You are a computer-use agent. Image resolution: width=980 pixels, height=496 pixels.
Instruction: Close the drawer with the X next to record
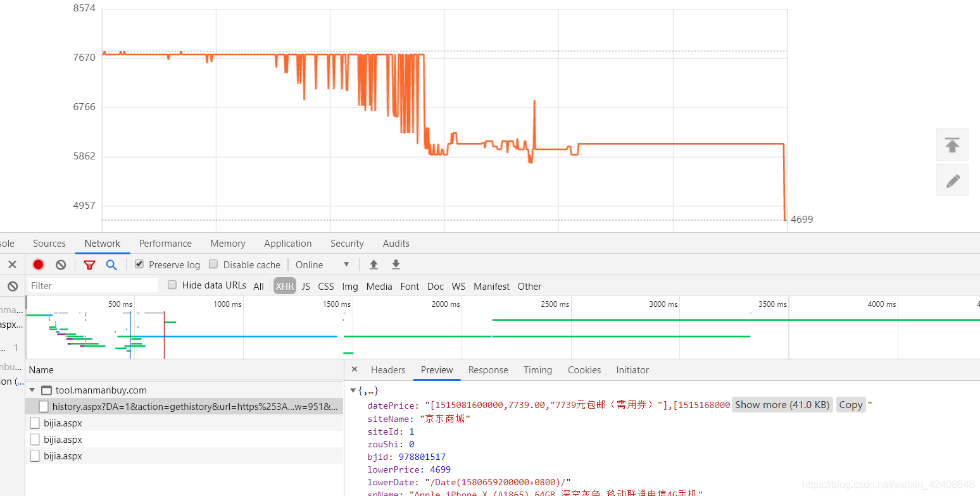point(12,264)
